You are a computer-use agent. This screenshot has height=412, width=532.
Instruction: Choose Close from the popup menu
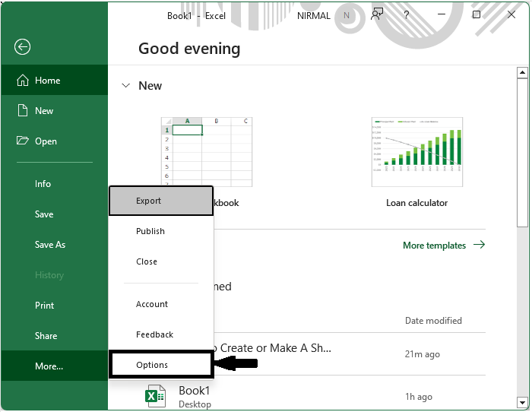coord(161,261)
